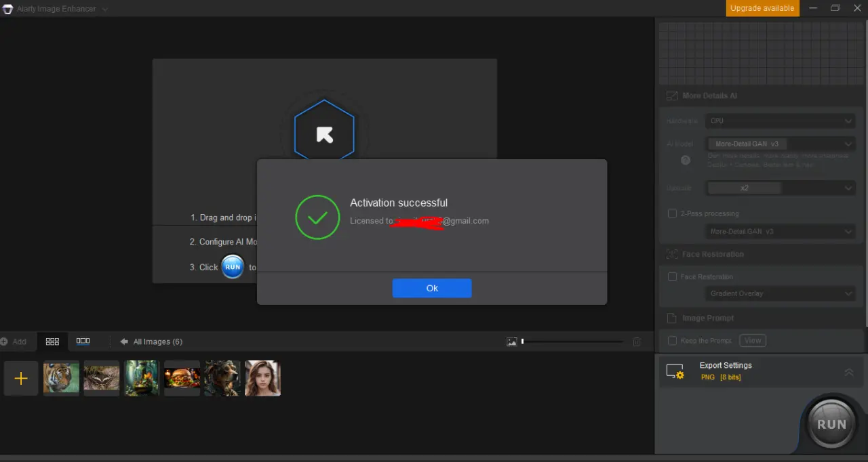Image resolution: width=868 pixels, height=462 pixels.
Task: Click the back arrow beside All Images
Action: [124, 341]
